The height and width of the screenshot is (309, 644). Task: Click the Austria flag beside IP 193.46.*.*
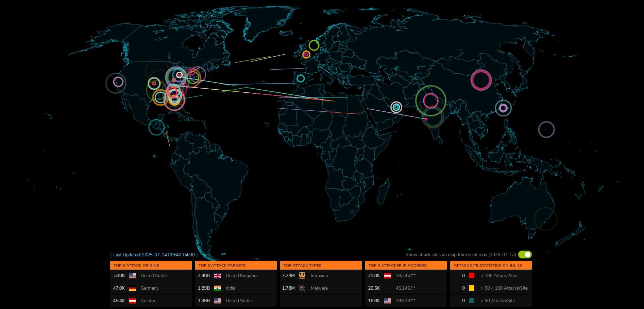387,276
